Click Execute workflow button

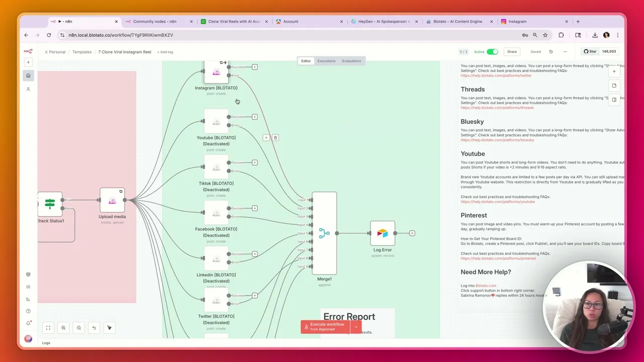pyautogui.click(x=326, y=327)
